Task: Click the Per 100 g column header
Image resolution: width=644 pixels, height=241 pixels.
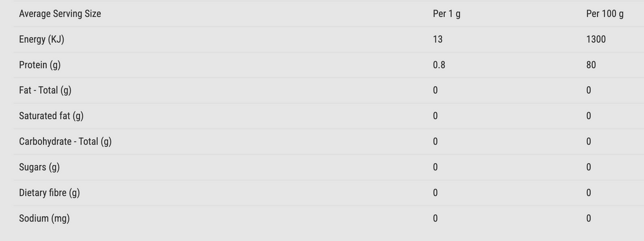Action: 605,14
